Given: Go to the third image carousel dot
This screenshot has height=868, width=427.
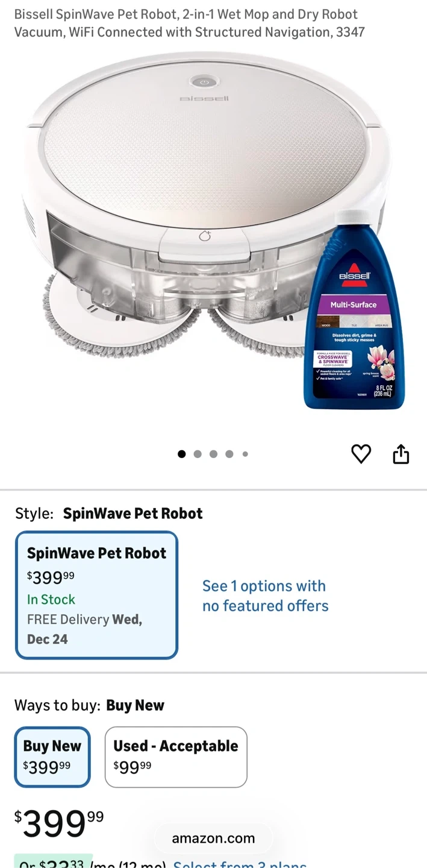Looking at the screenshot, I should point(213,454).
